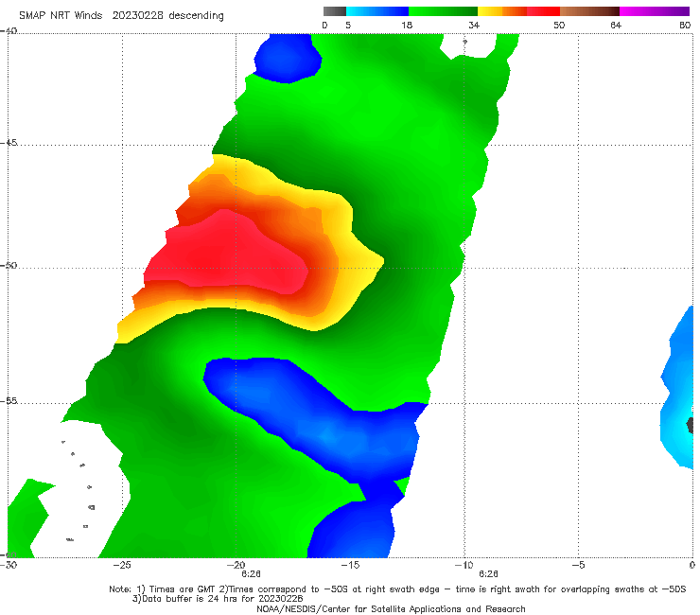
Task: Pick the brown segment of the colorbar
Action: [x=589, y=11]
